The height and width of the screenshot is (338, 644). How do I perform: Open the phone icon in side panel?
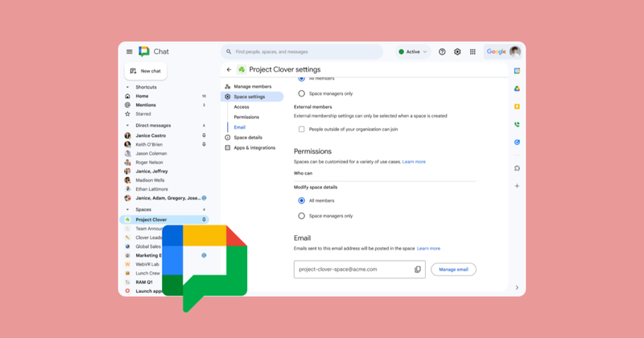(517, 125)
